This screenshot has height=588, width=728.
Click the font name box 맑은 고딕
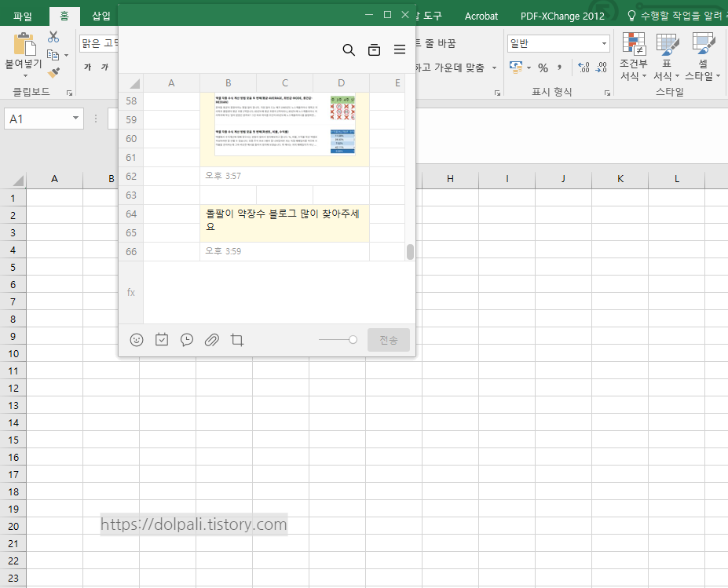click(x=100, y=44)
